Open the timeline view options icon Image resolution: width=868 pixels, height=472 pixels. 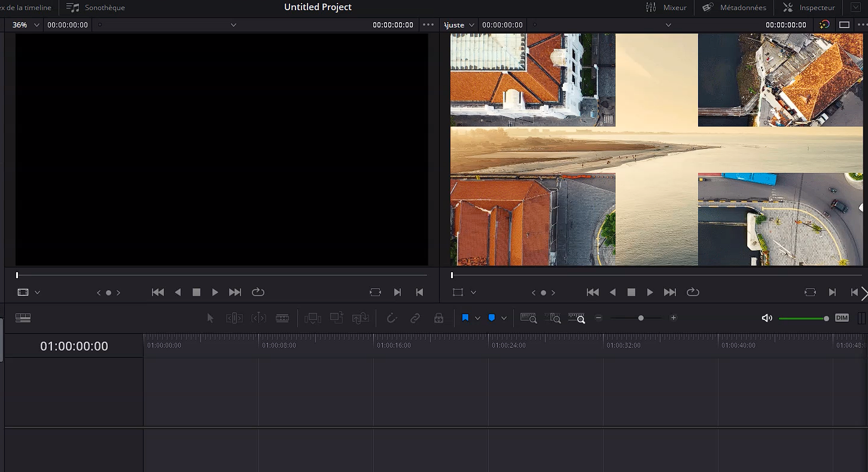pyautogui.click(x=23, y=318)
